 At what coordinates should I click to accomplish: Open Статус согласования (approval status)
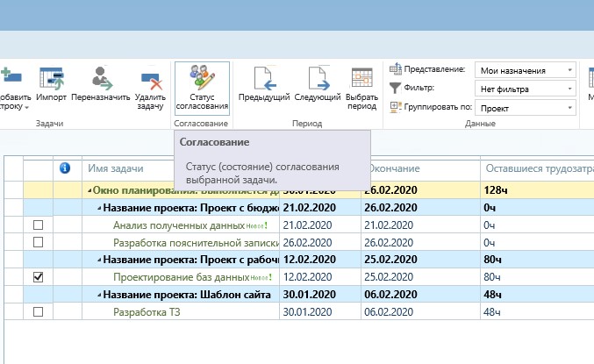pos(202,86)
